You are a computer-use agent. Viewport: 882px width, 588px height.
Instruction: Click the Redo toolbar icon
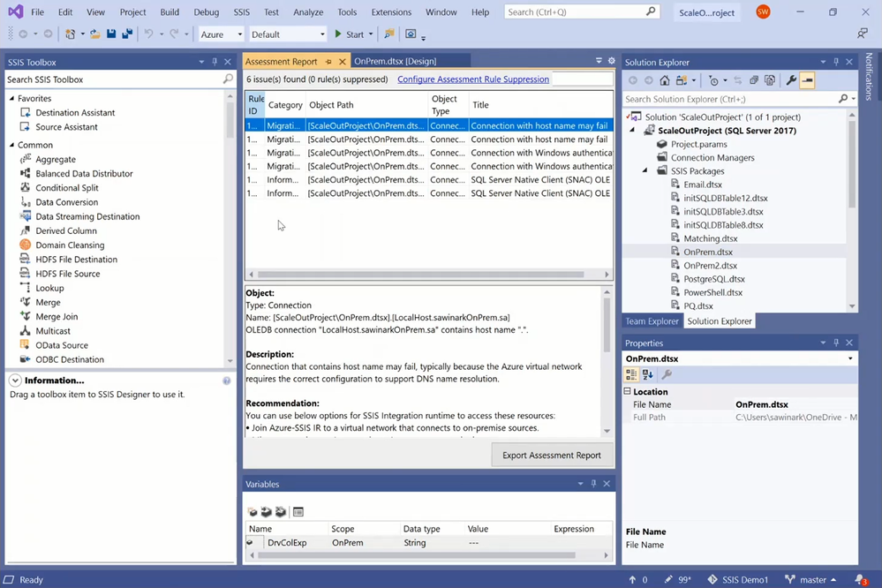pyautogui.click(x=175, y=34)
